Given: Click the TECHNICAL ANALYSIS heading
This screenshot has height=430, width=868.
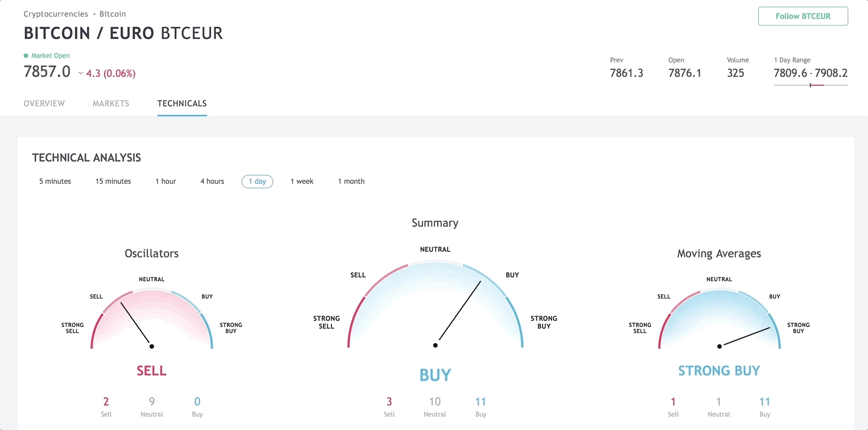Looking at the screenshot, I should pos(86,158).
